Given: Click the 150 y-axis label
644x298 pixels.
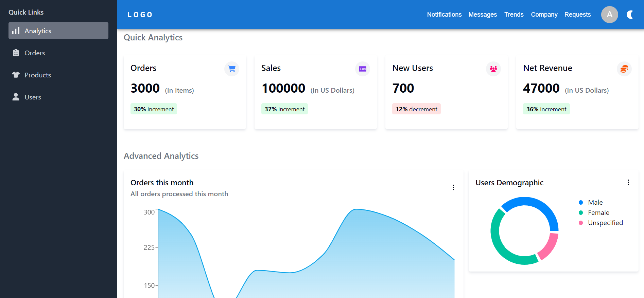Looking at the screenshot, I should tap(149, 285).
